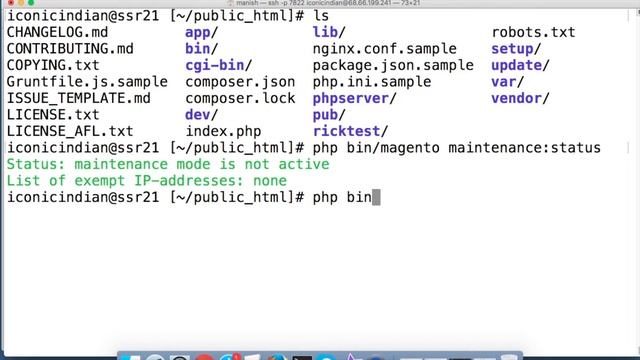Click the 'List of exempt IP-addresses: none' line
Image resolution: width=640 pixels, height=360 pixels.
(x=147, y=180)
